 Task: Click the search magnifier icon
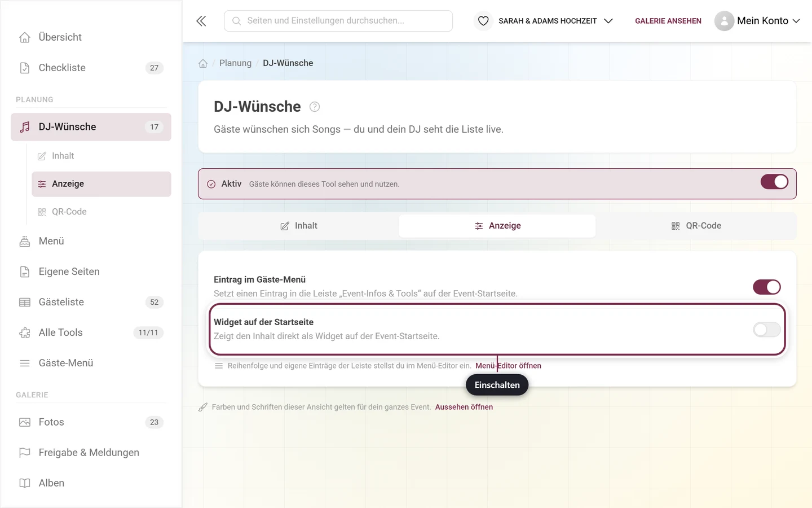(x=237, y=21)
